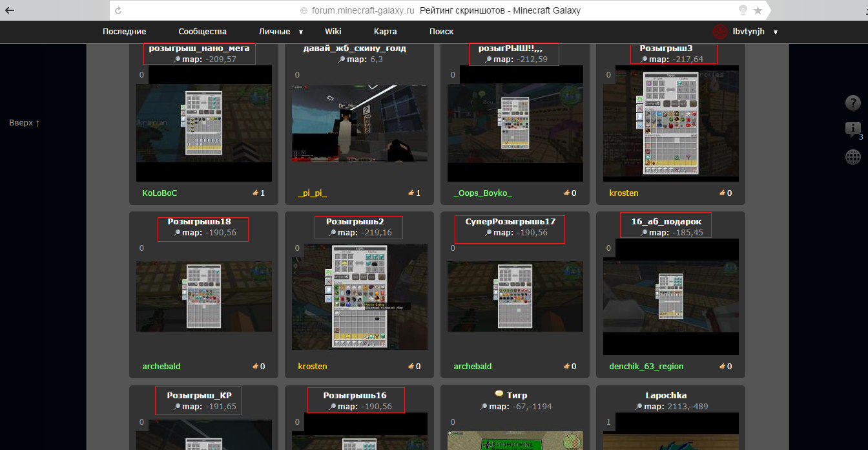Click thumbs-up on denchik_63_region's card
The height and width of the screenshot is (450, 868).
[722, 366]
